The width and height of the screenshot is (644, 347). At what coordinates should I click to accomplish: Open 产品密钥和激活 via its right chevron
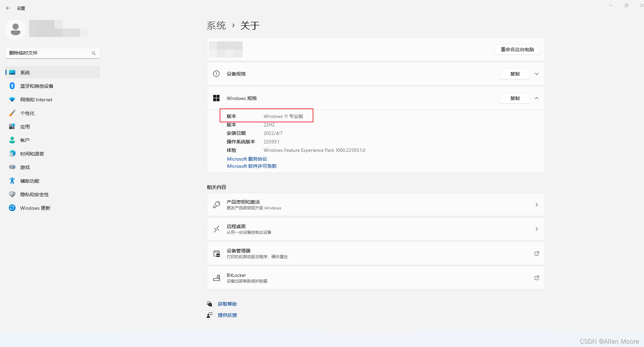[537, 205]
